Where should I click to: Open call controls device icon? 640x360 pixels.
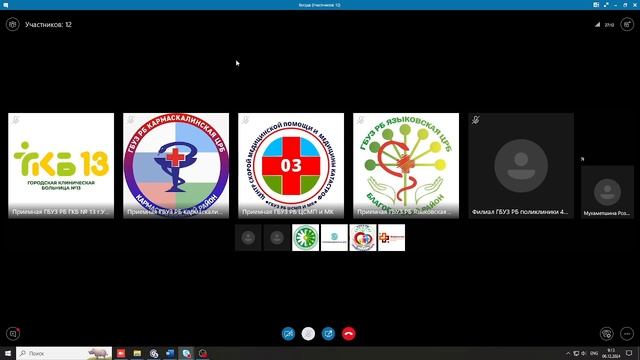tap(607, 333)
